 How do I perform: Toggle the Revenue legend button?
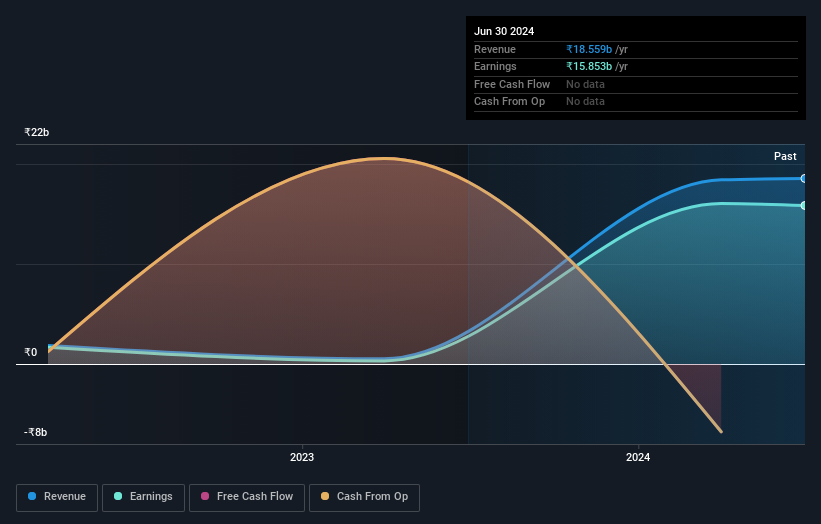point(57,497)
